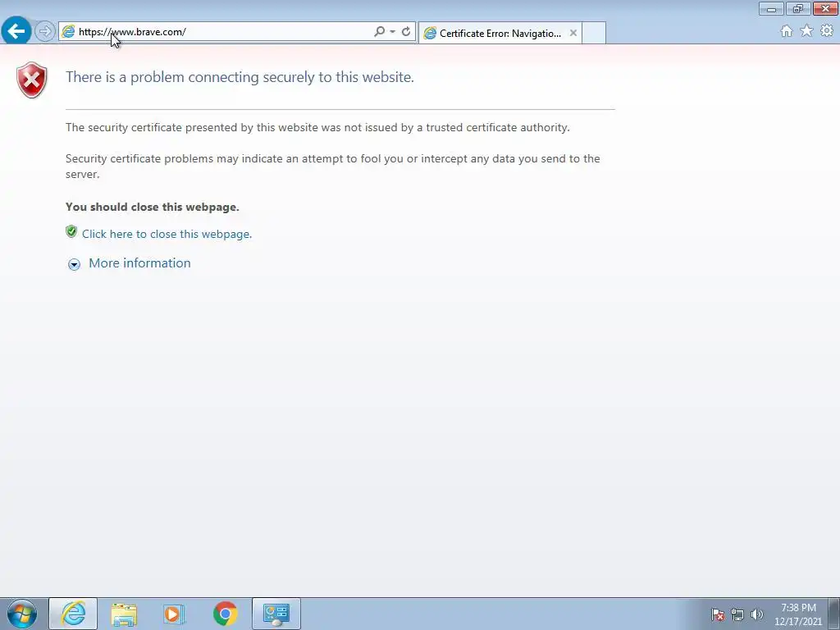The image size is (840, 630).
Task: Click the text "You should close this webpage."
Action: pos(152,207)
